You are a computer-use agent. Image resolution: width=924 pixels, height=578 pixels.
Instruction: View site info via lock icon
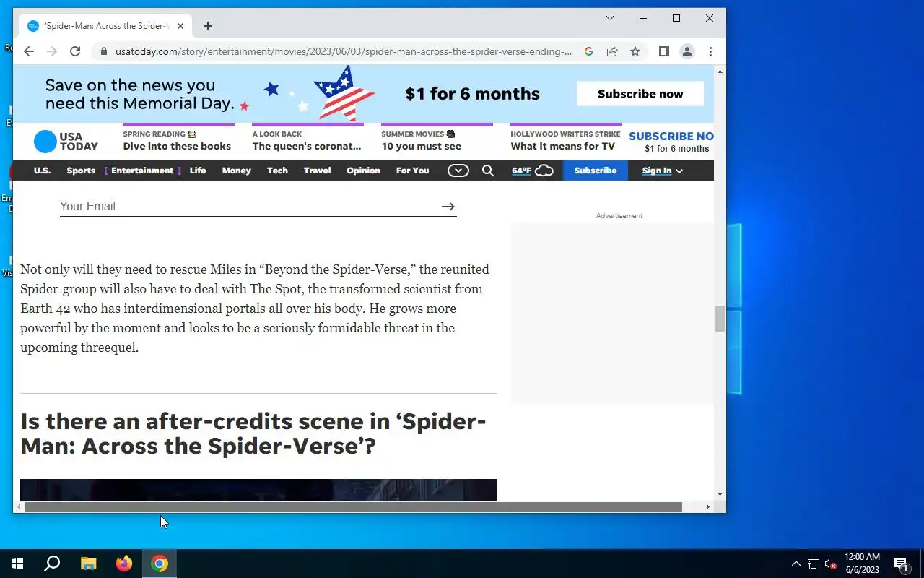coord(104,51)
